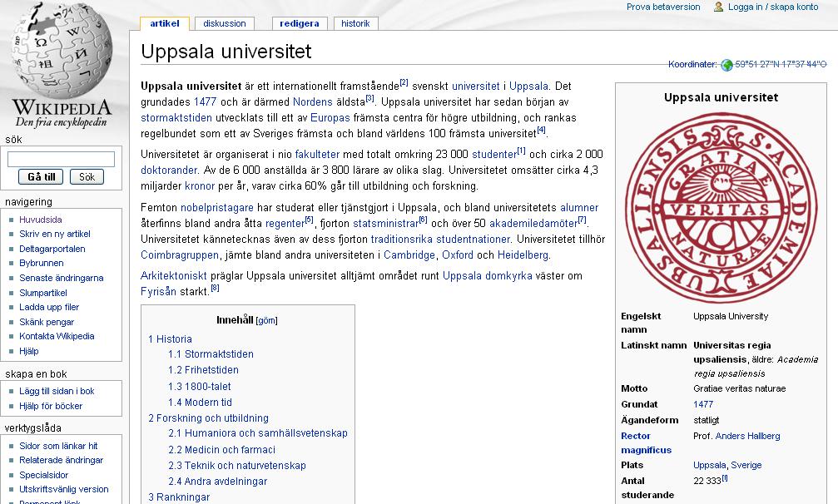The image size is (838, 504).
Task: Open the nobelpristagare link
Action: (217, 208)
